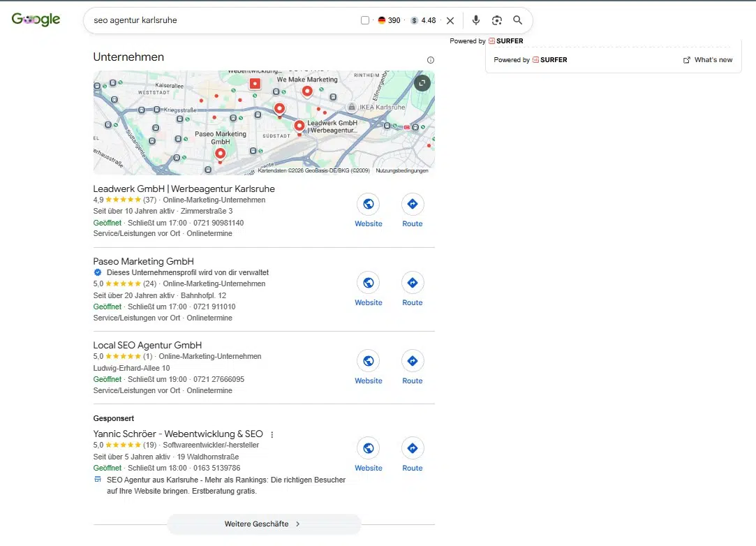Clear the search query with the X icon
Viewport: 756px width, 546px height.
pyautogui.click(x=450, y=20)
